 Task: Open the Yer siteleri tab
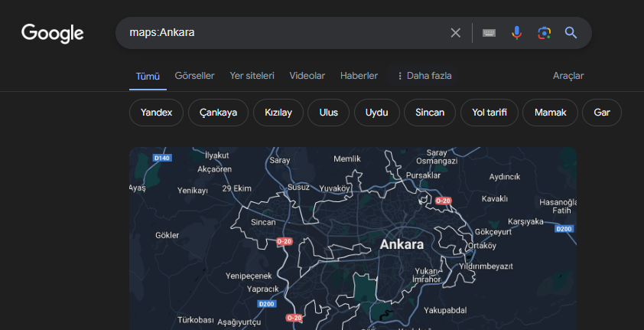(x=252, y=76)
